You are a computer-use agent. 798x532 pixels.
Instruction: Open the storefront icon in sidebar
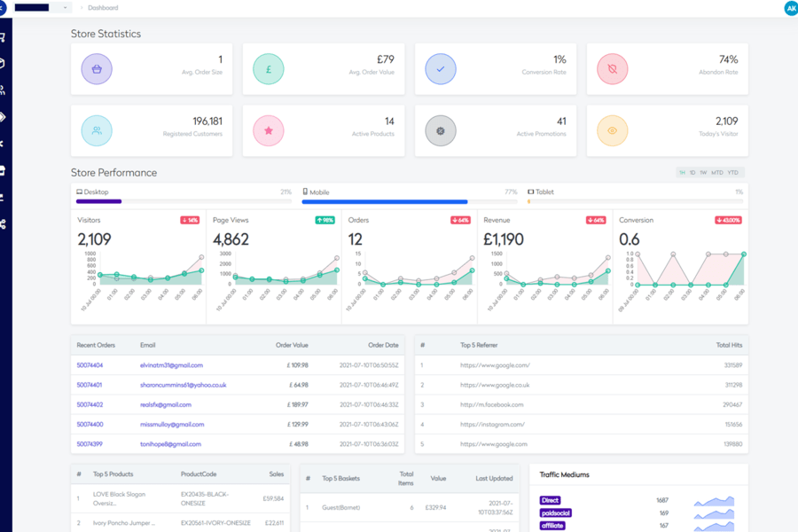tap(4, 170)
